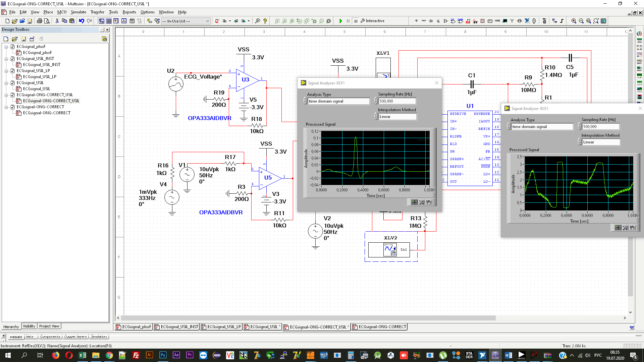Toggle the Spreadsheet view icon
The image size is (644, 362).
(x=109, y=21)
